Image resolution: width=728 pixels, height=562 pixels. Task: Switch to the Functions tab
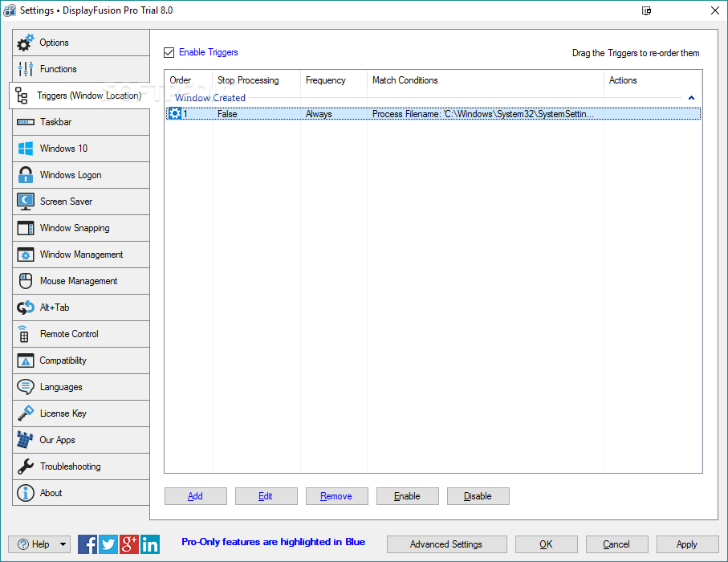[81, 69]
